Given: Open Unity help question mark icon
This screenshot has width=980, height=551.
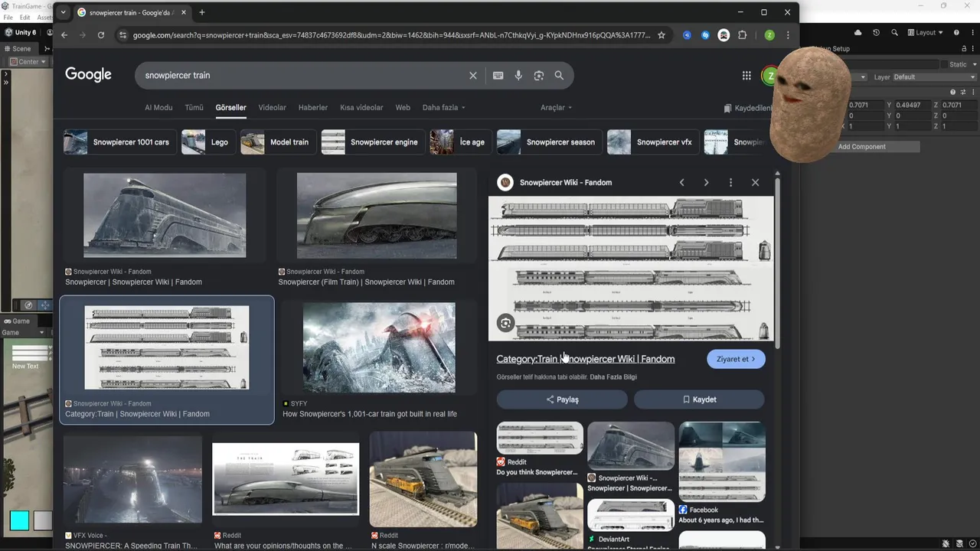Looking at the screenshot, I should [956, 32].
